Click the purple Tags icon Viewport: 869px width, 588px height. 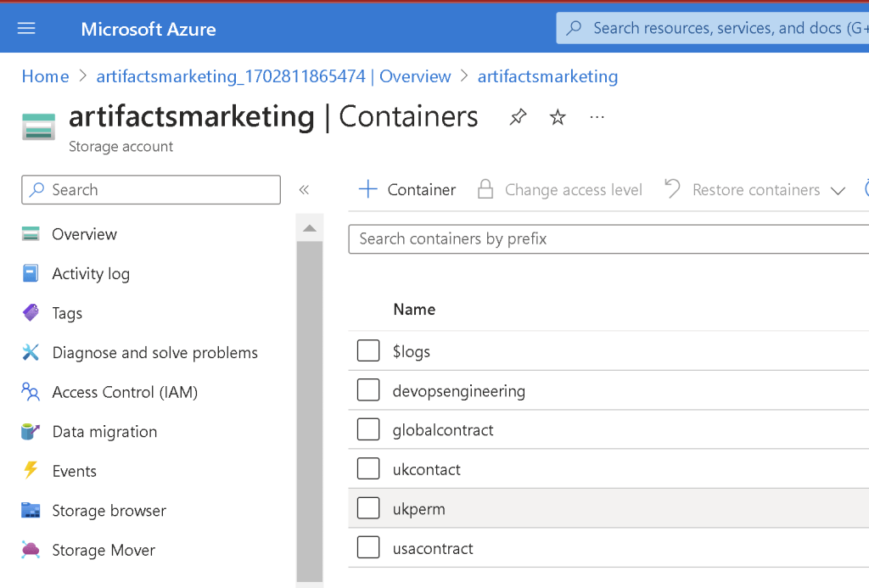point(31,312)
